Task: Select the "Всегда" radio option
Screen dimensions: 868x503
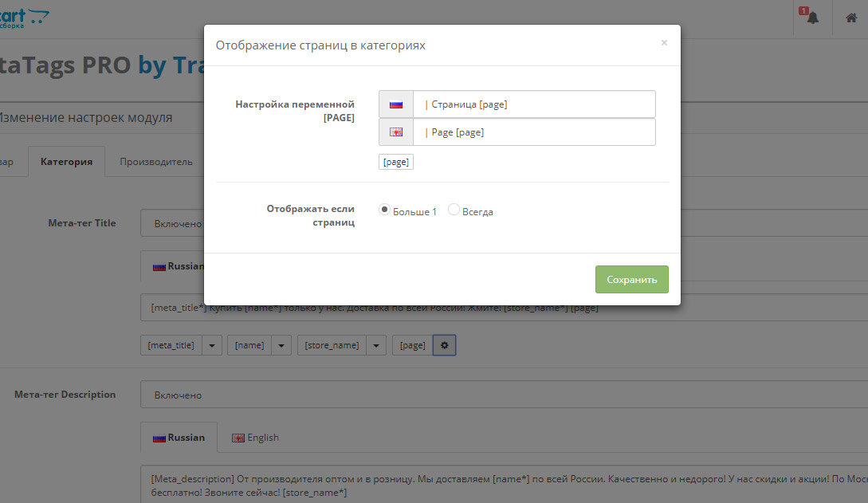Action: pyautogui.click(x=454, y=210)
